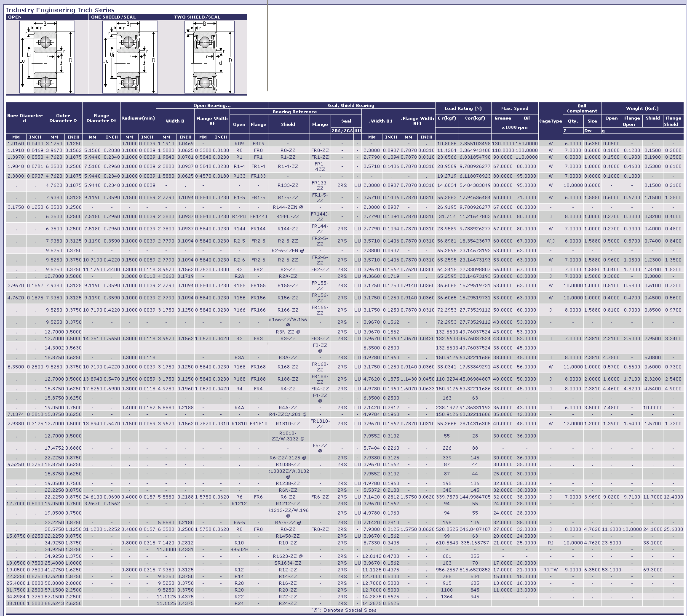Screen dimensions: 687x616
Task: Click the 'Weight (Ref.)' header
Action: click(x=642, y=108)
